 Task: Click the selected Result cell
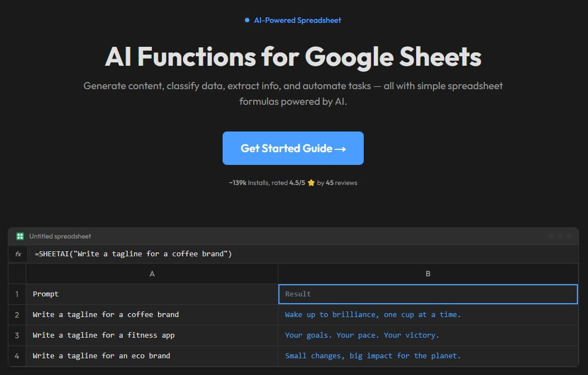[x=428, y=294]
